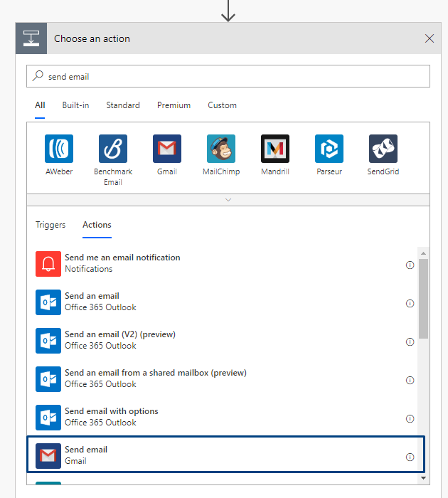Viewport: 448px width, 498px height.
Task: Expand the connectors list chevron
Action: coord(228,200)
